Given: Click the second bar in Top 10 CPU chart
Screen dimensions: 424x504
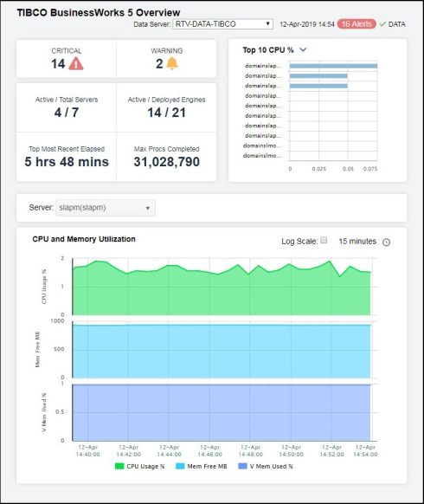Looking at the screenshot, I should coord(318,76).
